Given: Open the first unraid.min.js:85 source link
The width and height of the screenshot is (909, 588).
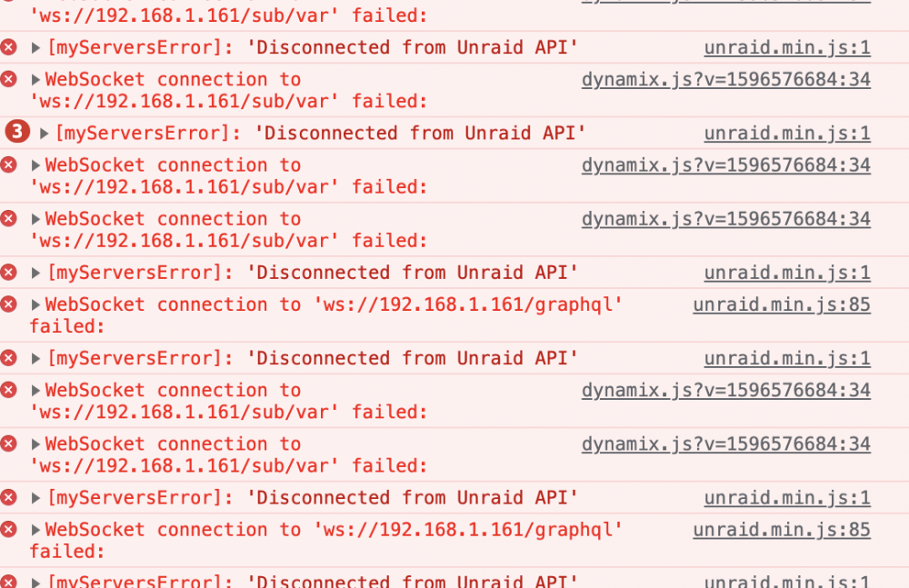Looking at the screenshot, I should pos(782,304).
